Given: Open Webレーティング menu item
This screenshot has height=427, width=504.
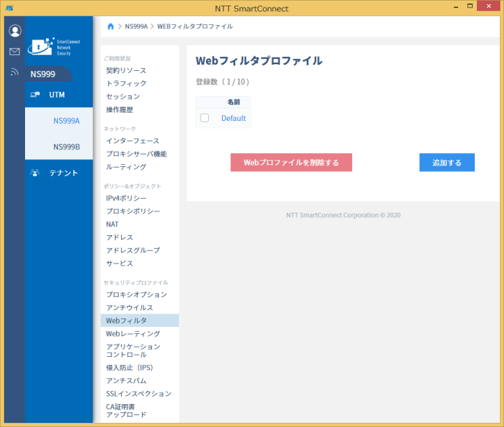Looking at the screenshot, I should (x=133, y=334).
